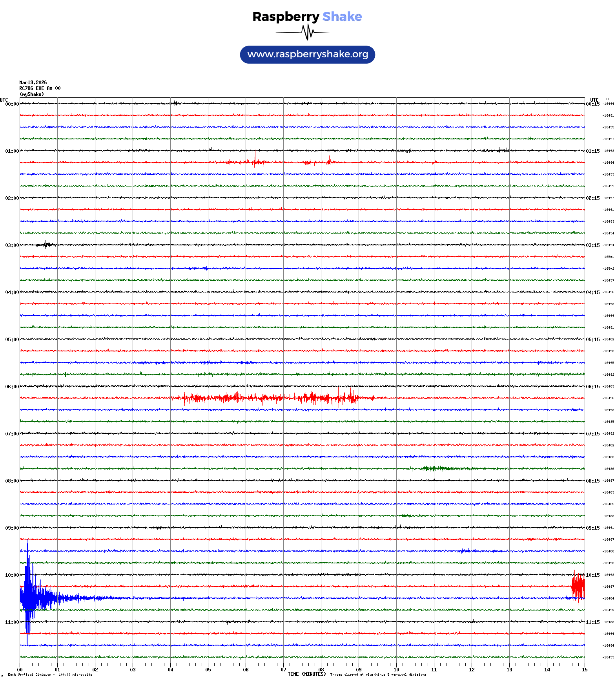The image size is (616, 680).
Task: Click the 00:00 UTC time label on left axis
Action: [x=12, y=104]
